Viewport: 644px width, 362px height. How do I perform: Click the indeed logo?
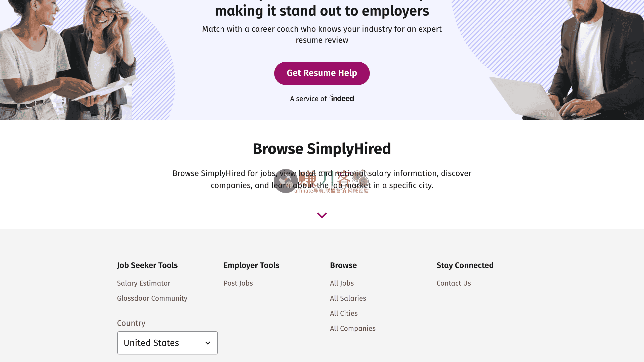pyautogui.click(x=342, y=98)
